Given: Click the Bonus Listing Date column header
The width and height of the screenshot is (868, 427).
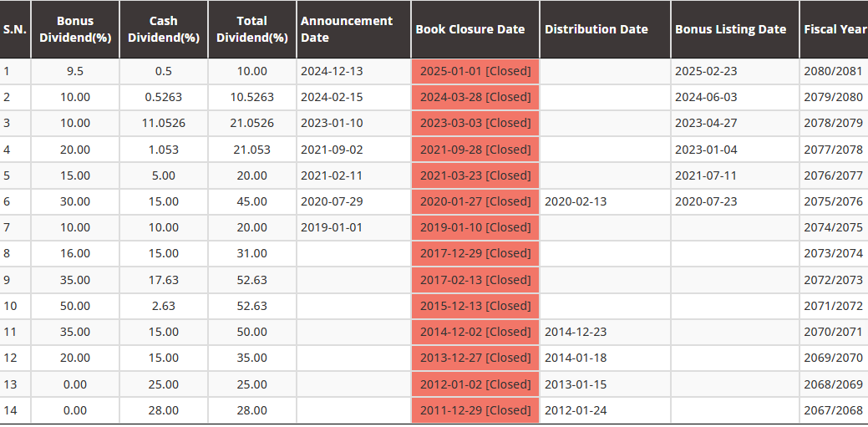Looking at the screenshot, I should point(730,29).
